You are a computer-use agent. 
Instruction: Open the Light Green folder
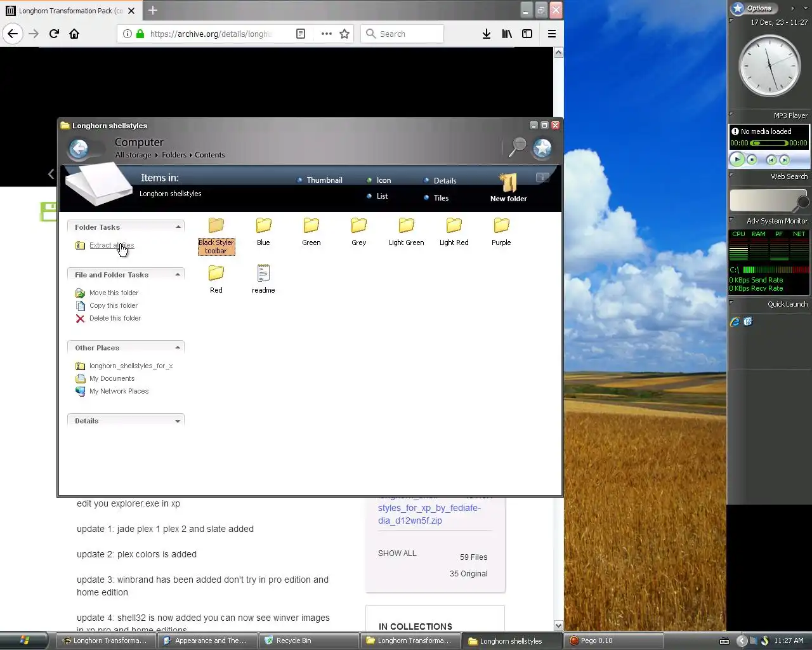[x=406, y=232]
